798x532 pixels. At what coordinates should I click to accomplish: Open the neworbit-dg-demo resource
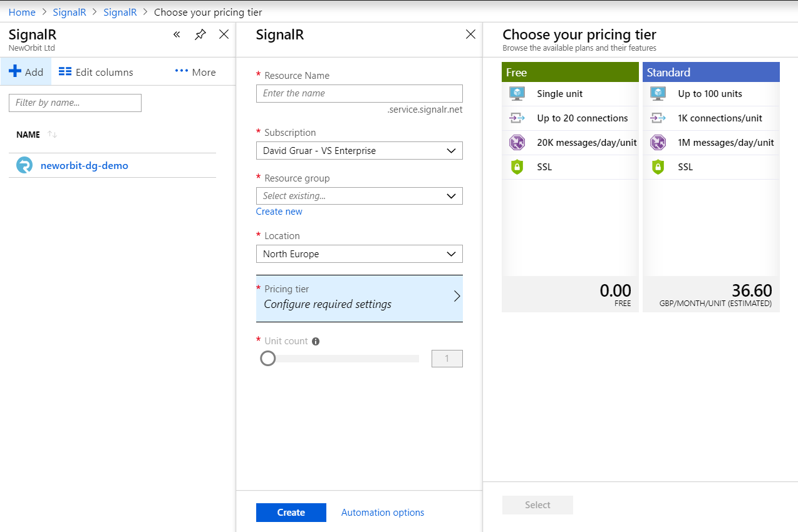point(84,166)
